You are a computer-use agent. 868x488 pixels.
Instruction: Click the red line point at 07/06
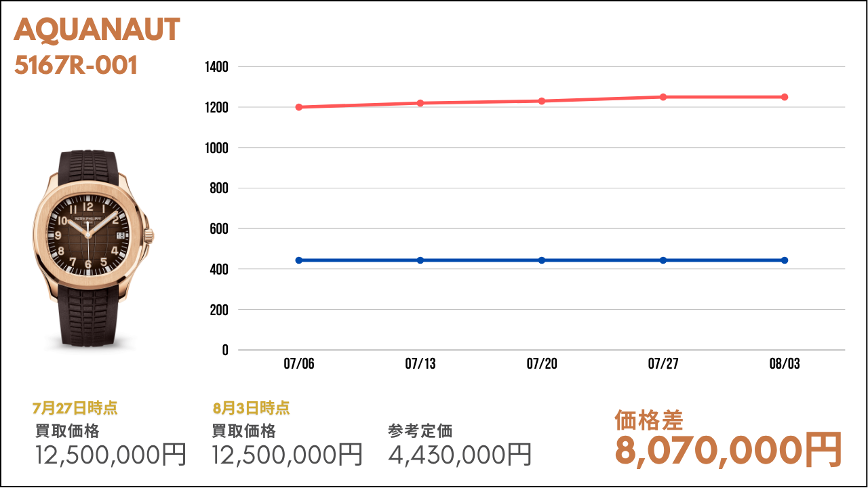pyautogui.click(x=299, y=107)
